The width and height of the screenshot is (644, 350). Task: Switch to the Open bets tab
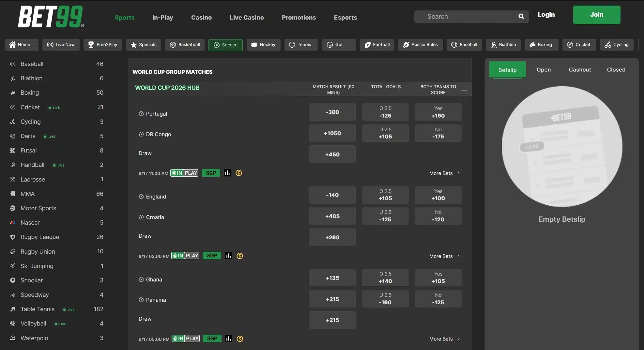tap(544, 70)
